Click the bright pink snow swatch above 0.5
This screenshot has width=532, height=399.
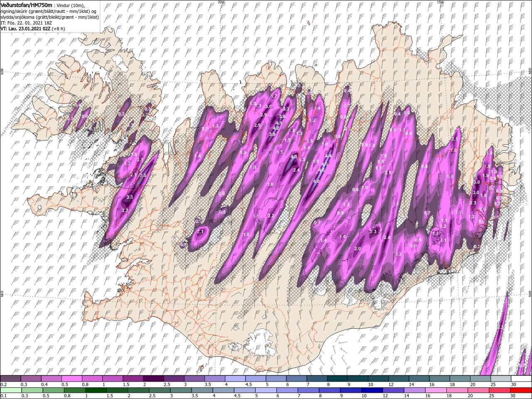[x=71, y=379]
